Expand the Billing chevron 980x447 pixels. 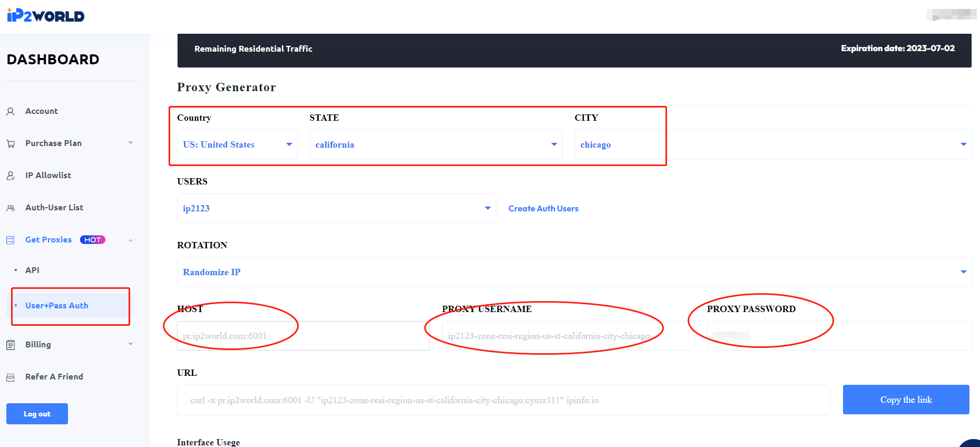point(131,344)
